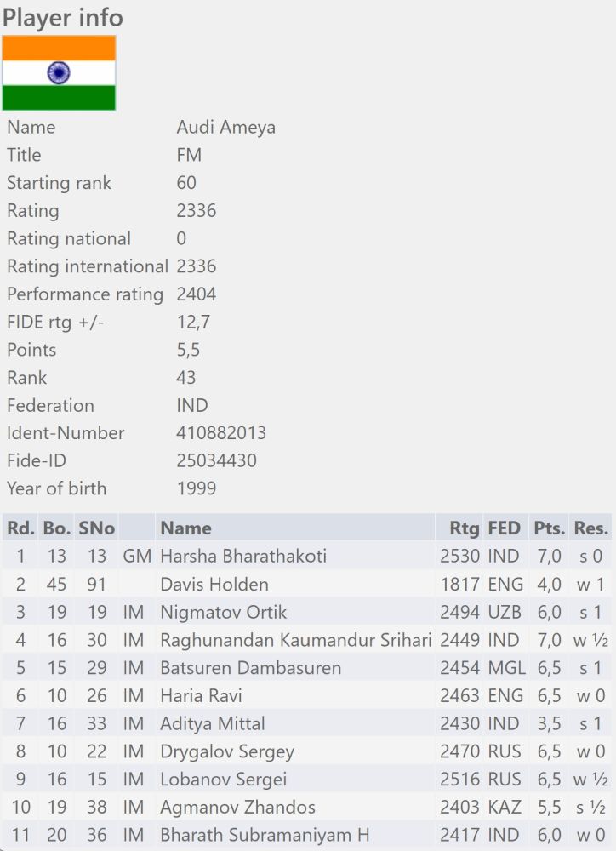The height and width of the screenshot is (851, 616).
Task: Click the Res. column header
Action: 591,528
